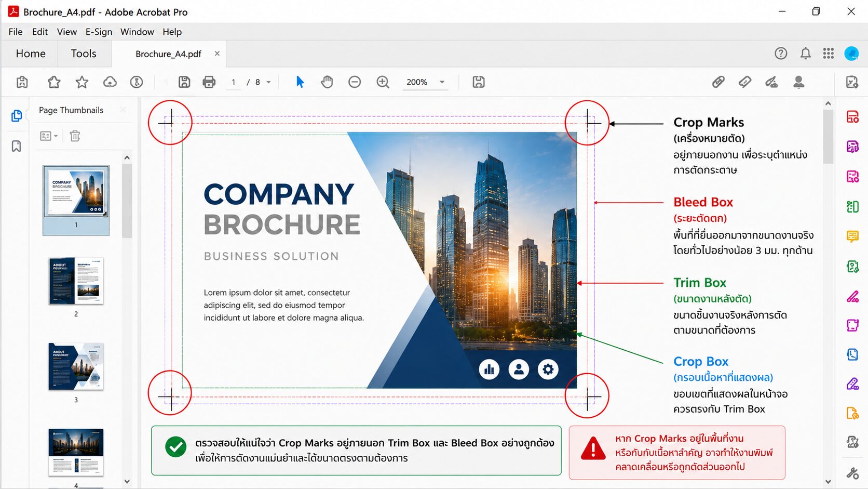Screen dimensions: 868x489
Task: Click the COMPANY heading text
Action: [279, 194]
